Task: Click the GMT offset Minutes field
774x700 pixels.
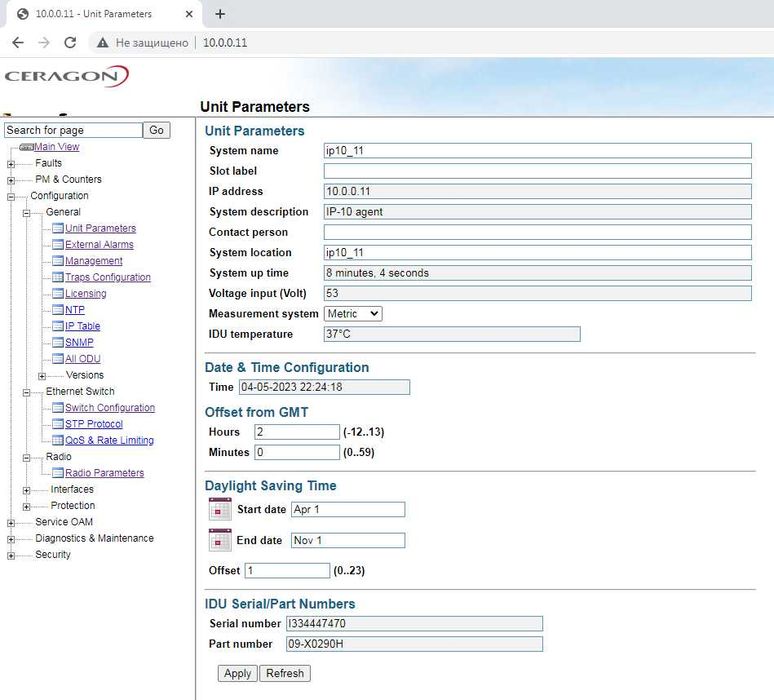Action: click(297, 452)
